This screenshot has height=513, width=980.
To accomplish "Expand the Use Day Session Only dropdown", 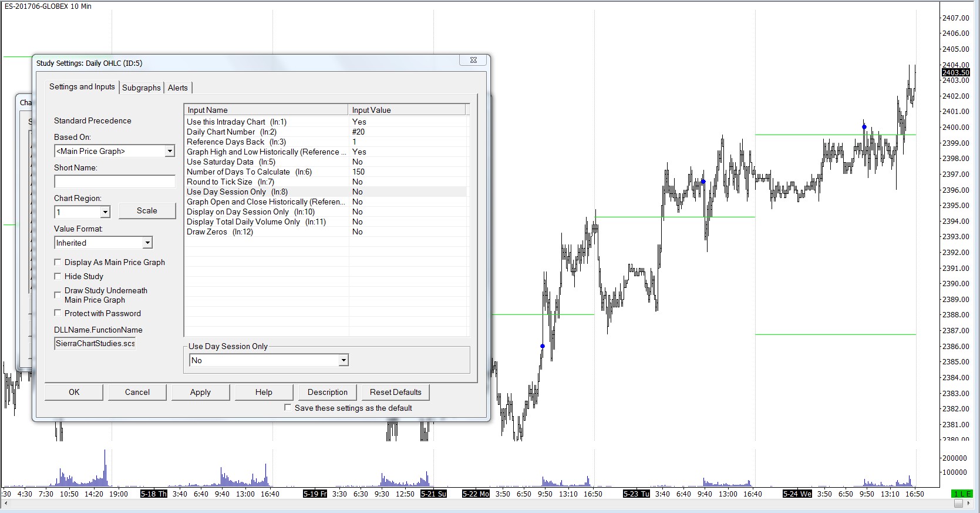I will tap(343, 360).
